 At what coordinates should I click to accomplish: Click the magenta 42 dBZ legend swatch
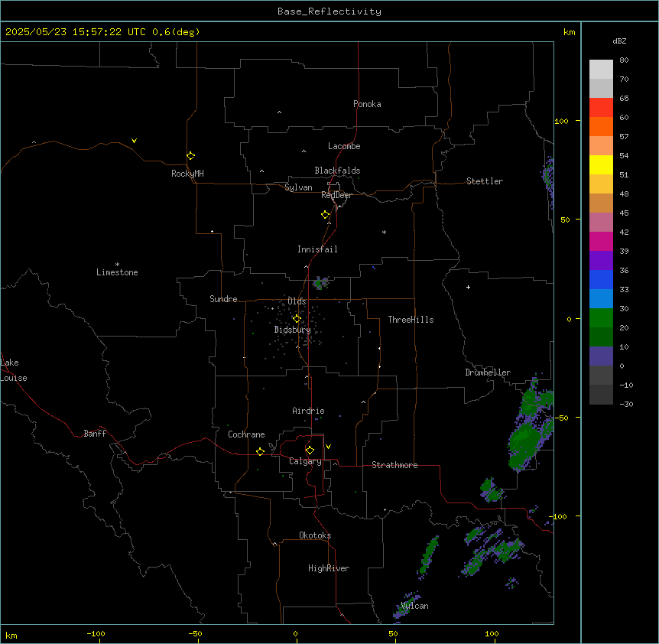tap(601, 241)
